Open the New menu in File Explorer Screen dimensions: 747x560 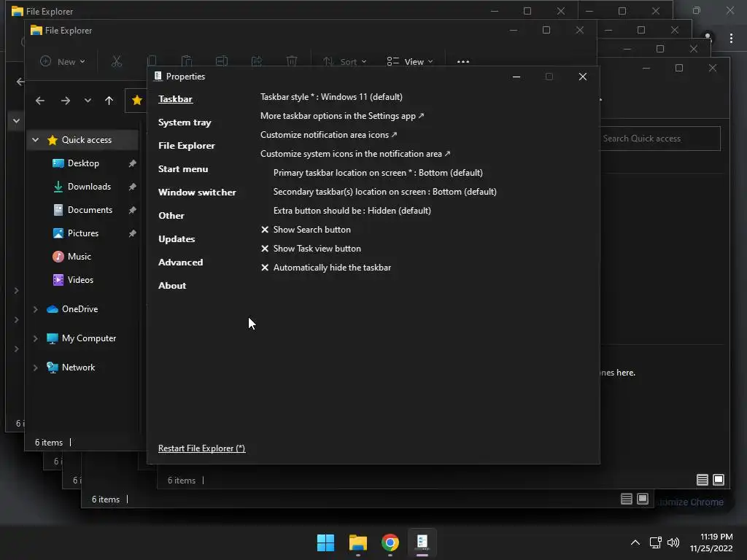click(63, 61)
